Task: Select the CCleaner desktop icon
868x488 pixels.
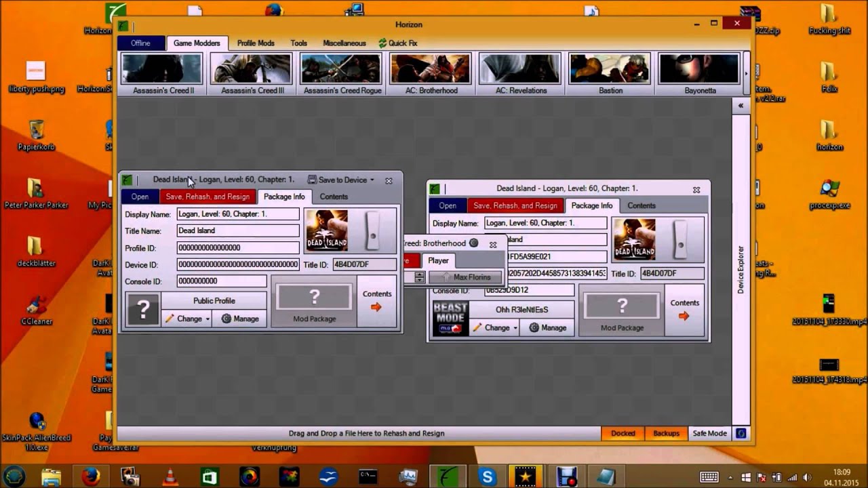Action: (37, 310)
